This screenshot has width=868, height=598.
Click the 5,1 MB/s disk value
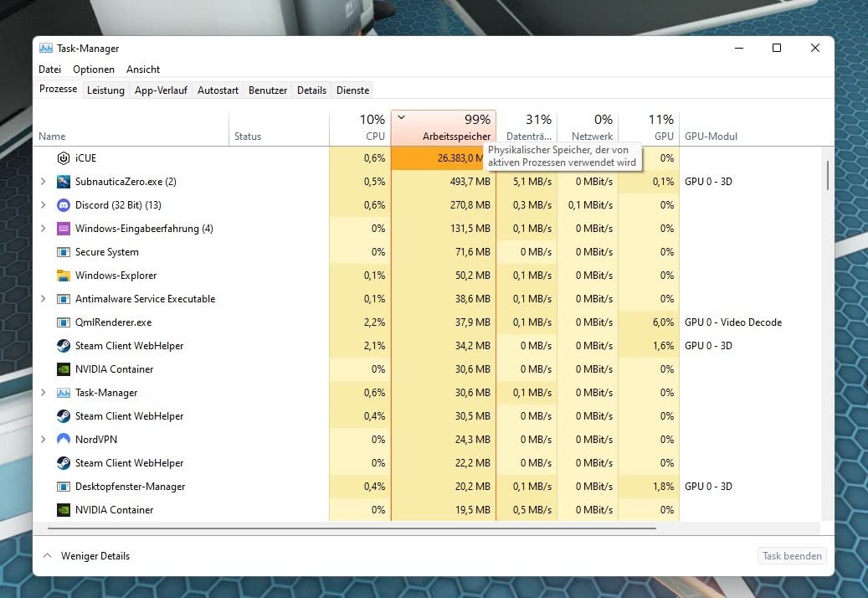coord(532,182)
